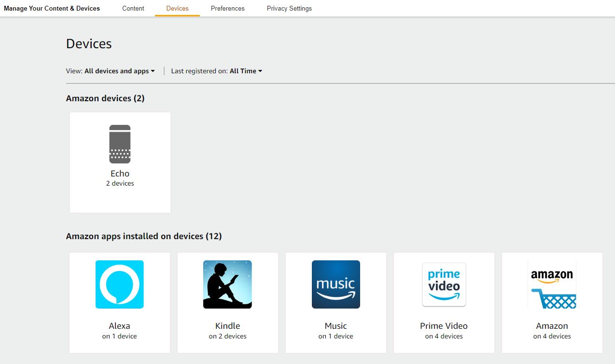The image size is (615, 364).
Task: Open the Preferences tab
Action: point(228,8)
